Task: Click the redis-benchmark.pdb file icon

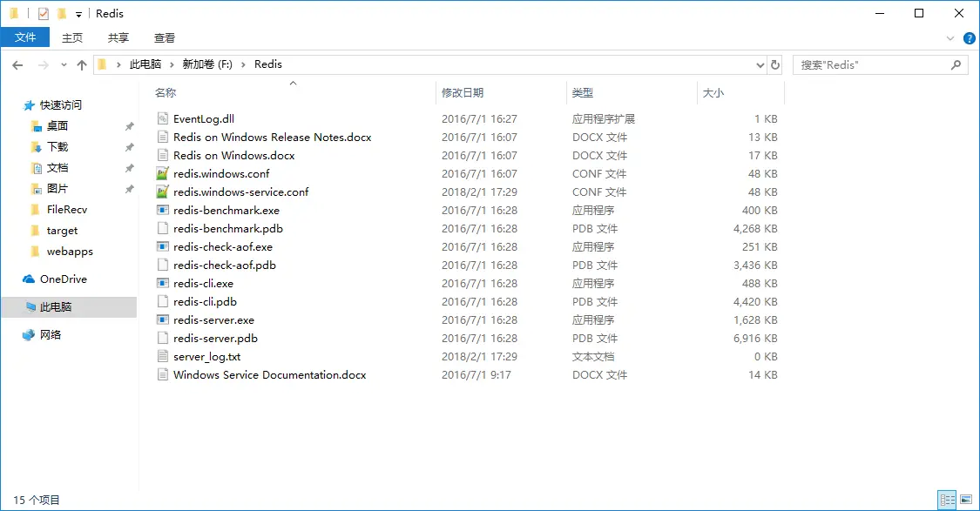Action: [x=163, y=229]
